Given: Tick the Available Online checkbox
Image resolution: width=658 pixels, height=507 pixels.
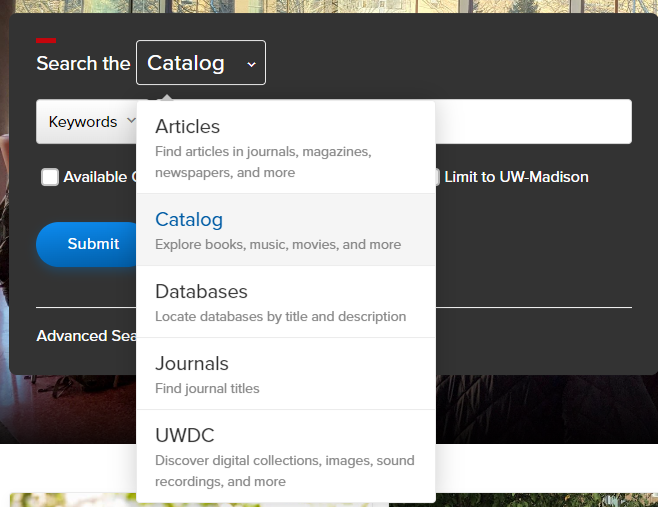Looking at the screenshot, I should pyautogui.click(x=50, y=177).
